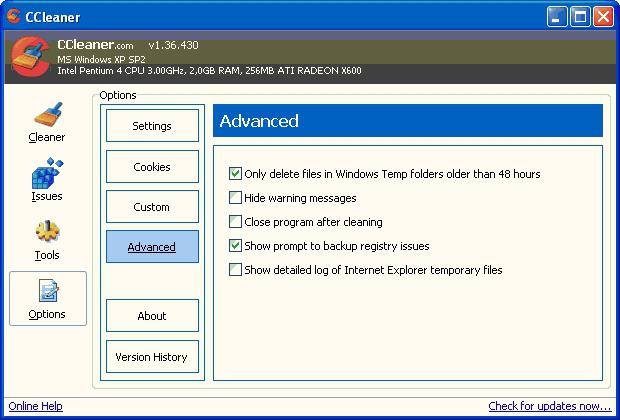
Task: Click the CCleaner logo in header banner
Action: point(30,56)
